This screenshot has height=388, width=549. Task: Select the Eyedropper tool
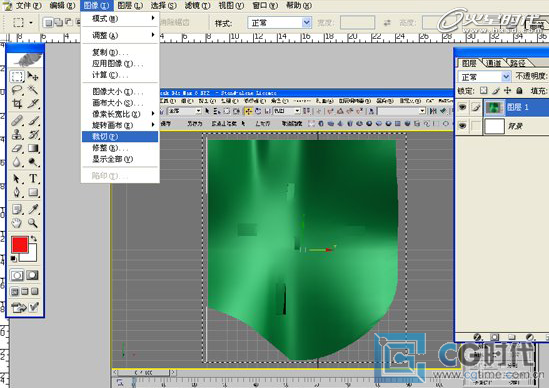point(33,209)
